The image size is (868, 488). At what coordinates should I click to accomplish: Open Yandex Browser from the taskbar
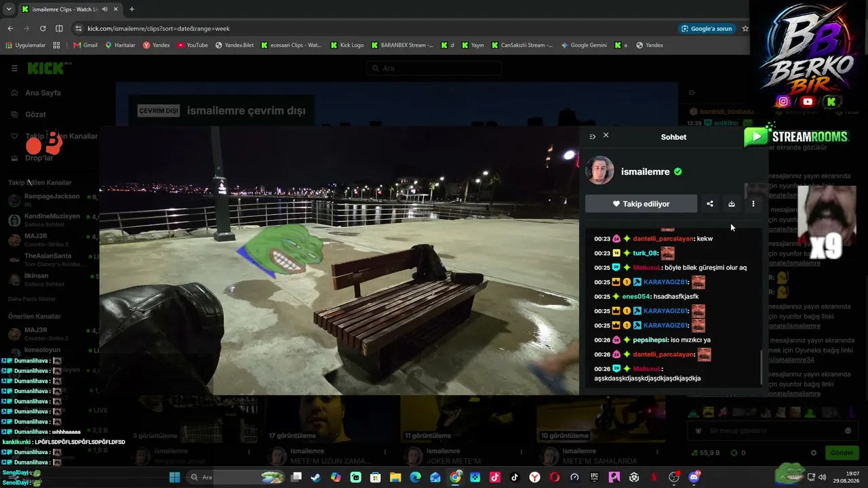tap(534, 477)
